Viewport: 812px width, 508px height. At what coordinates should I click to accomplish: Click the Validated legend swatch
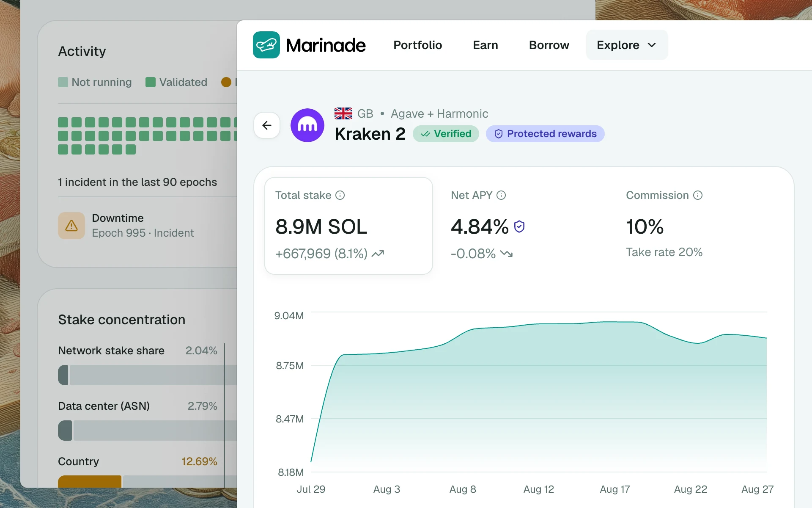[x=151, y=82]
